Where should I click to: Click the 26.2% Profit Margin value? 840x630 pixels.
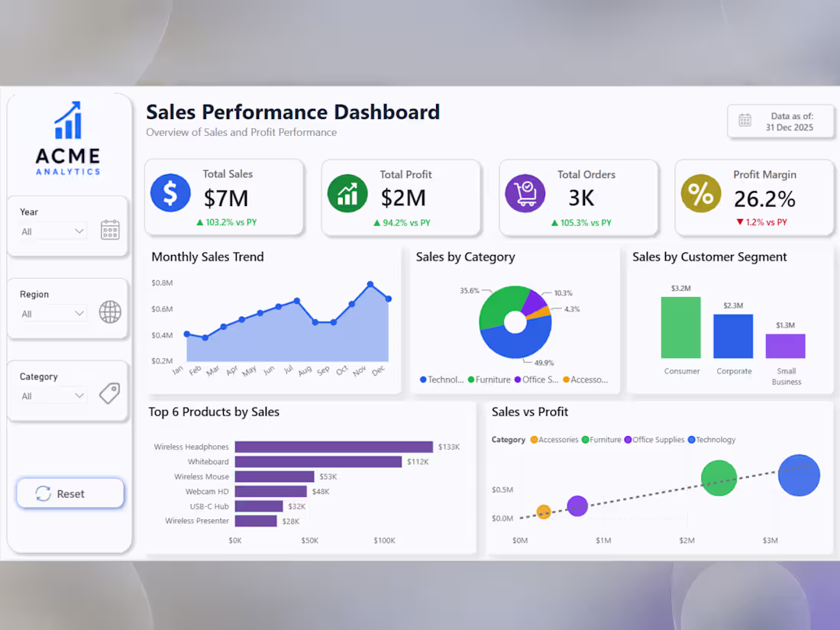(x=764, y=199)
